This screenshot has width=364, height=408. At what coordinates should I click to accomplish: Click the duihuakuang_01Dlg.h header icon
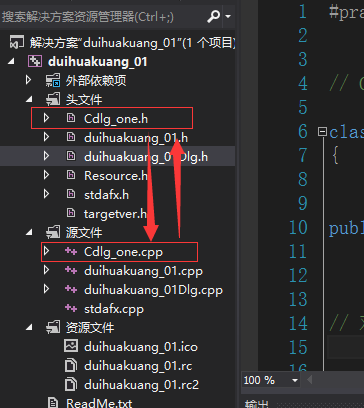[x=71, y=156]
